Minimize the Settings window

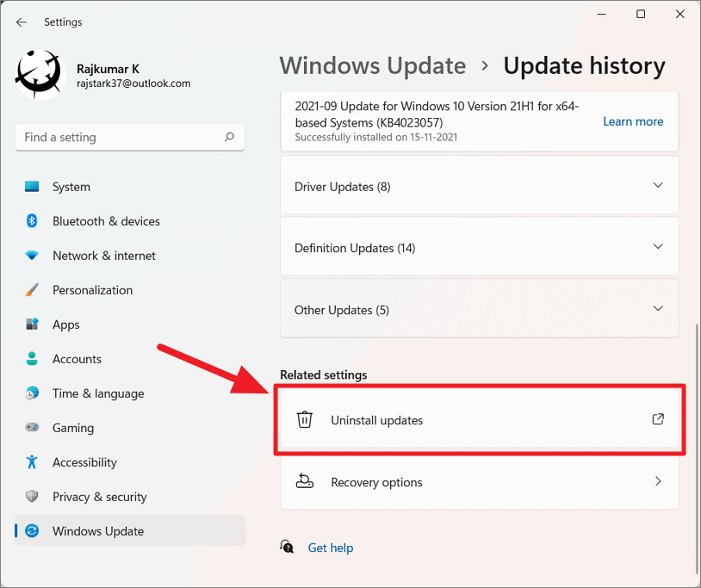(x=602, y=15)
